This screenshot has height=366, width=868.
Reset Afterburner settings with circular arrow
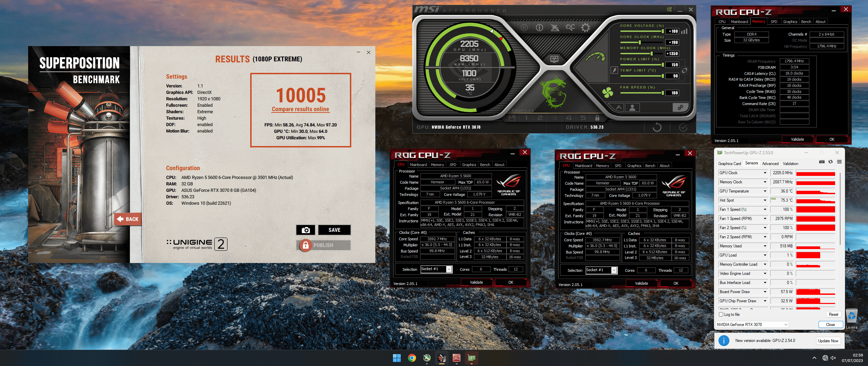(x=657, y=127)
